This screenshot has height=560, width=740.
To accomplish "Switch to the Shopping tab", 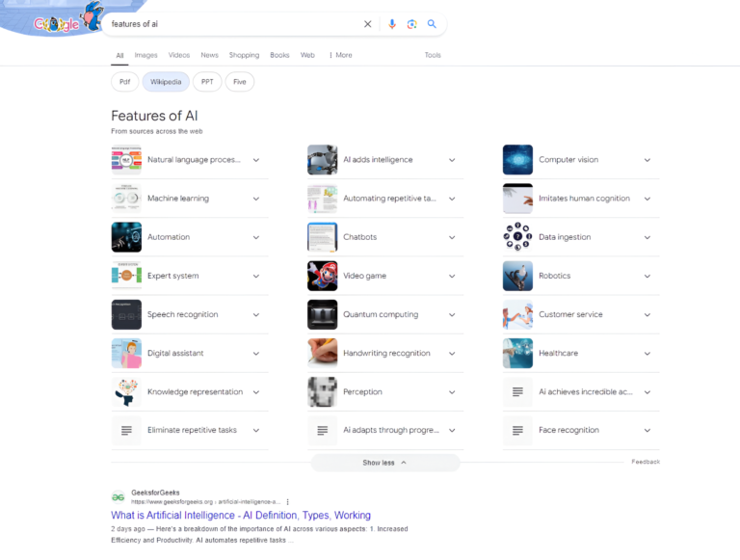I will click(244, 55).
